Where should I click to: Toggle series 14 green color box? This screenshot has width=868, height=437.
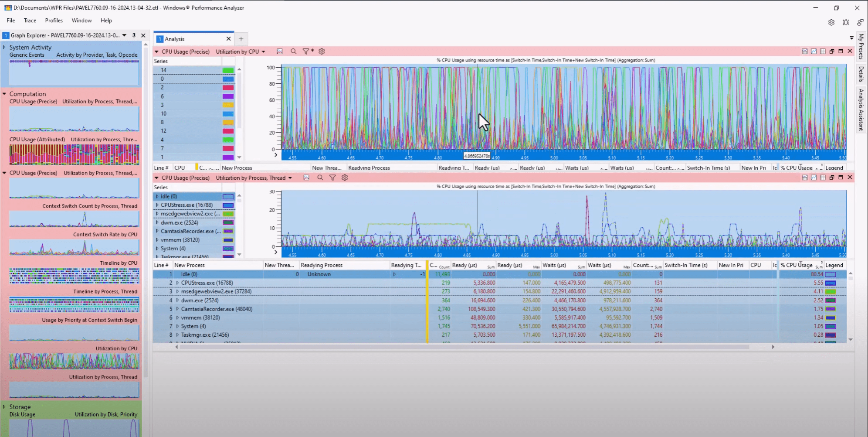pyautogui.click(x=228, y=70)
